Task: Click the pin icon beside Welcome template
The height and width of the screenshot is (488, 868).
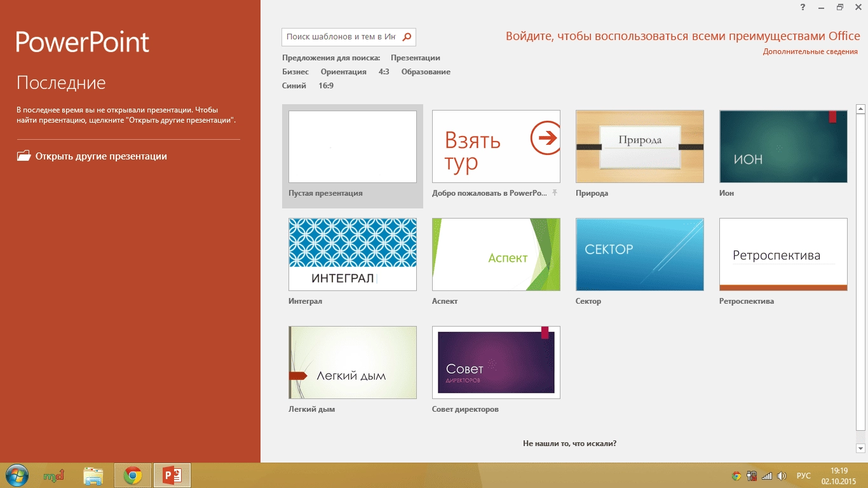Action: tap(554, 193)
